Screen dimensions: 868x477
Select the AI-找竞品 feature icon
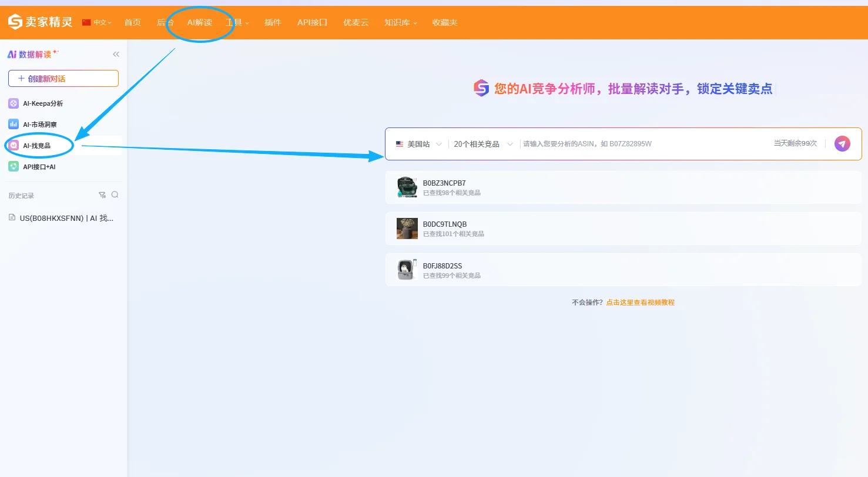tap(13, 145)
